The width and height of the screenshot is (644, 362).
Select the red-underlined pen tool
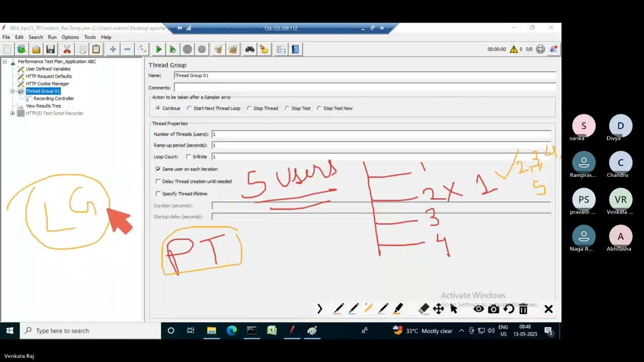pos(339,309)
